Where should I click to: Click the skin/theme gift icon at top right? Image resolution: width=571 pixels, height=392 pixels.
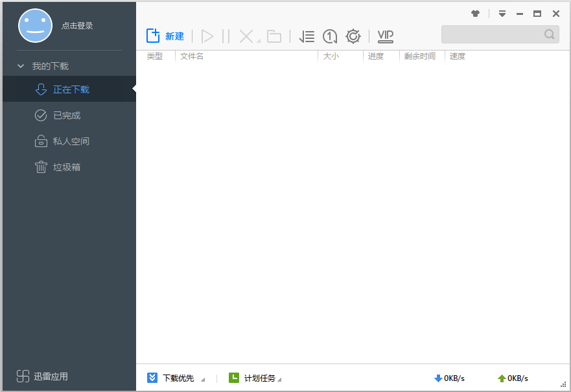(x=475, y=13)
